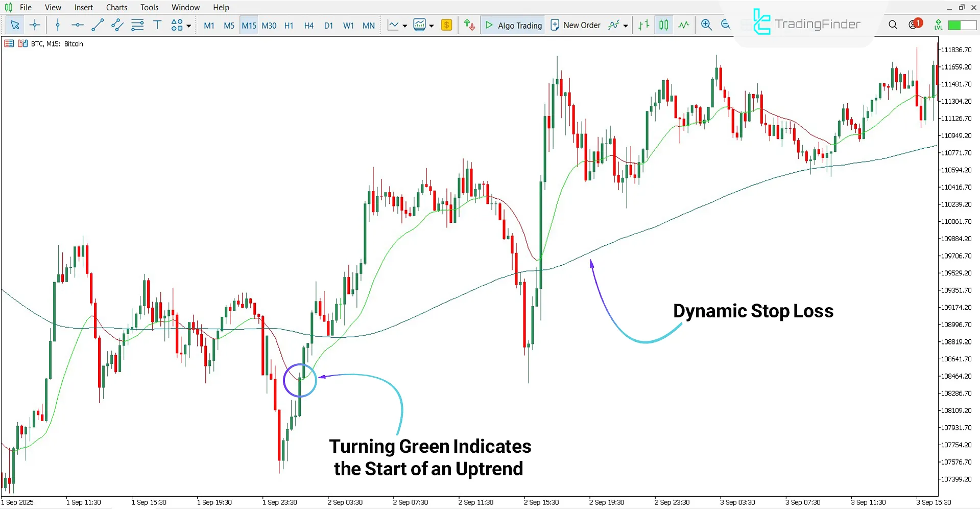This screenshot has height=509, width=980.
Task: Click the gold dollar sign icon
Action: (446, 25)
